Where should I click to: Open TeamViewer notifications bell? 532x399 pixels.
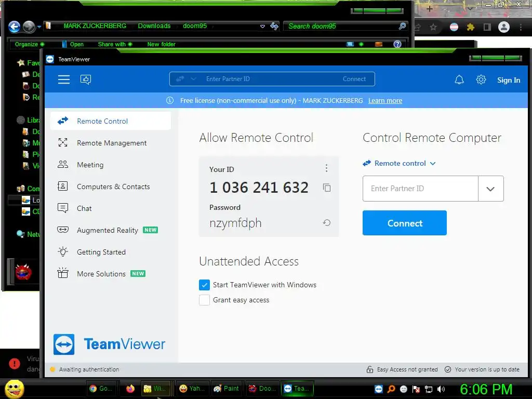tap(459, 79)
